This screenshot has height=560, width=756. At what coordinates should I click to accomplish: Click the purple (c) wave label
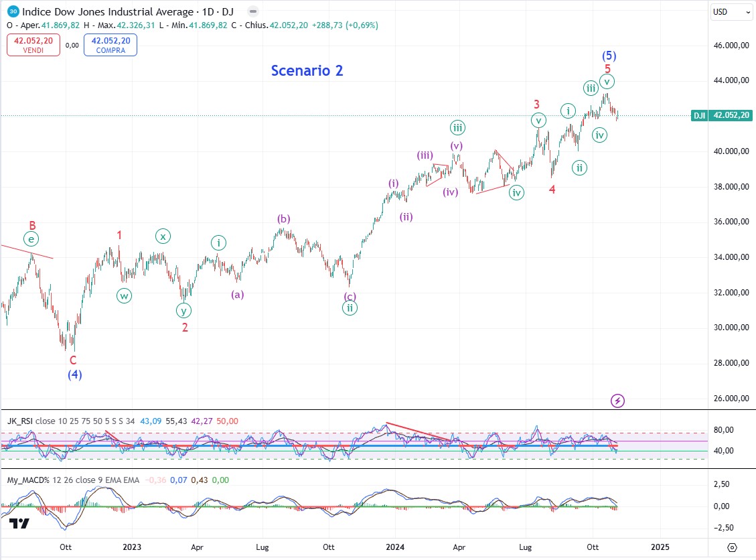click(350, 296)
